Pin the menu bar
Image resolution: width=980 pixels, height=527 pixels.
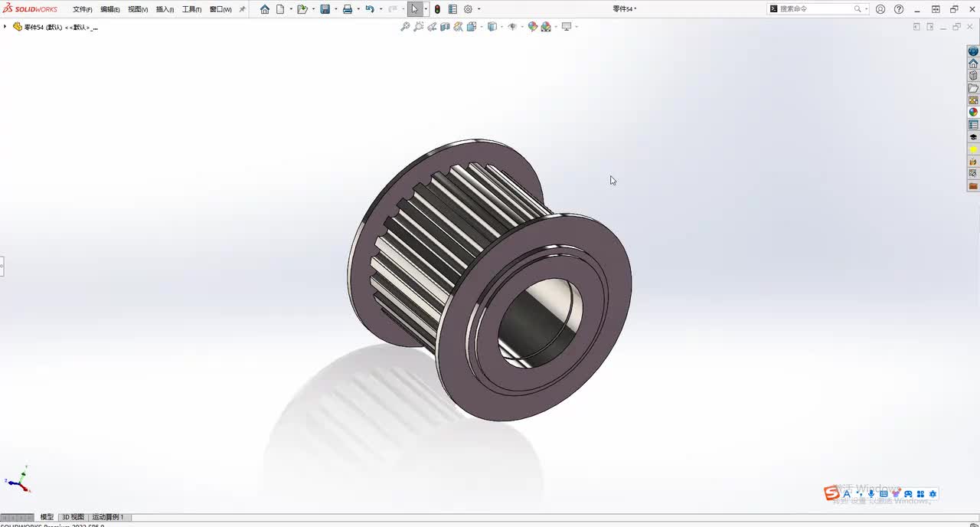coord(243,9)
